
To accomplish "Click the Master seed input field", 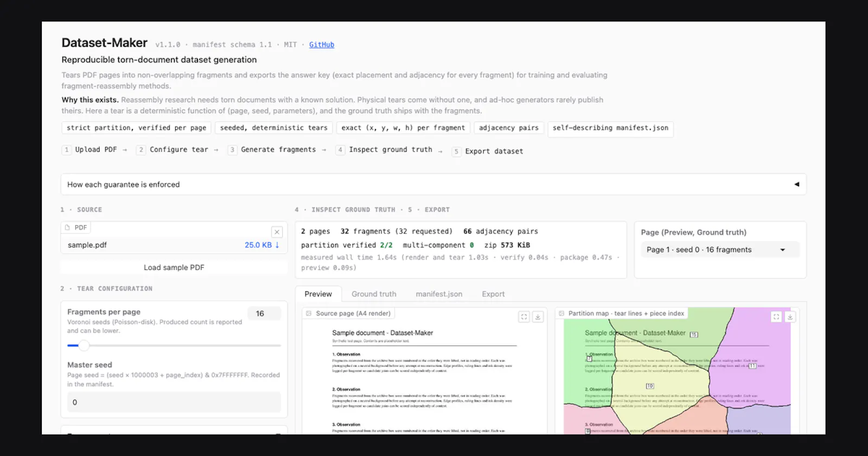I will (x=174, y=402).
